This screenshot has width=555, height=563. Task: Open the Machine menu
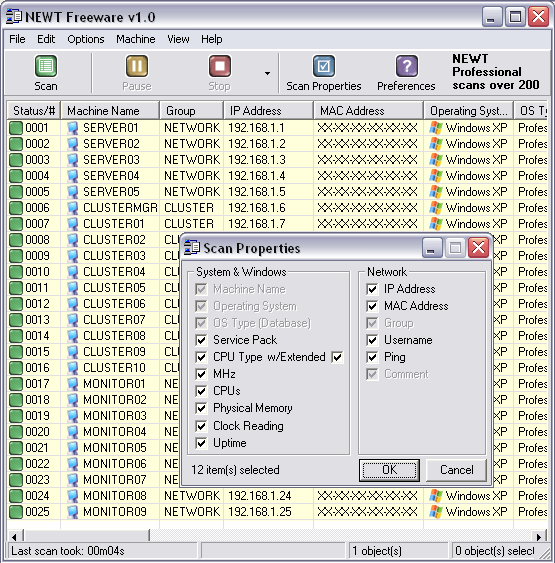pyautogui.click(x=136, y=39)
